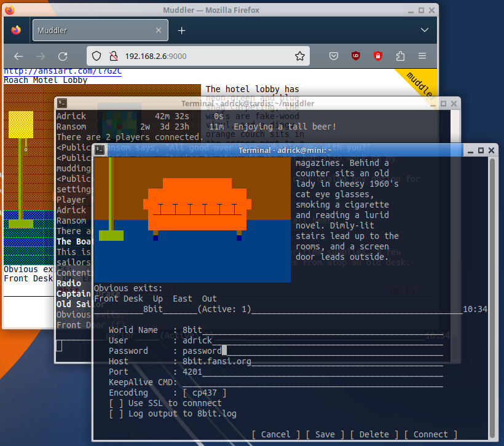Open the Firefox extensions puzzle icon
The image size is (504, 446).
[400, 57]
